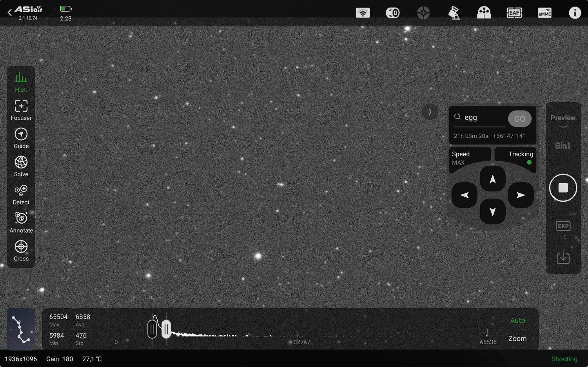Open the Guide panel
Viewport: 588px width, 367px height.
tap(21, 138)
